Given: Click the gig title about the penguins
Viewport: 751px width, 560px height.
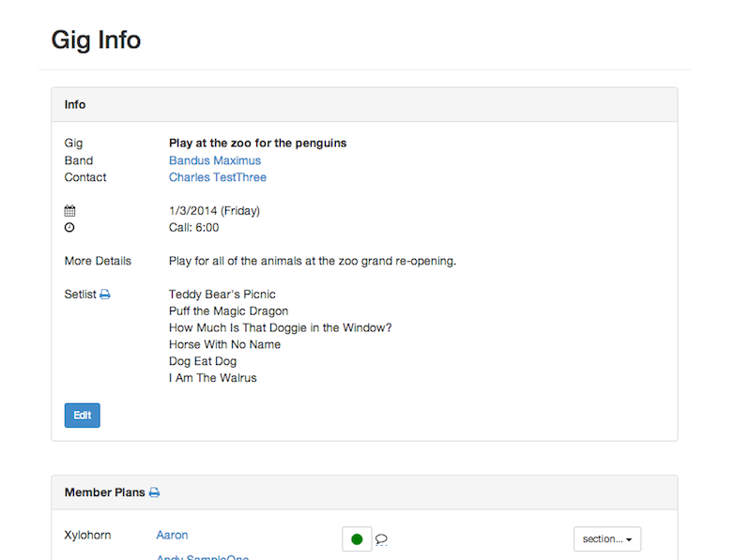Looking at the screenshot, I should [x=257, y=144].
